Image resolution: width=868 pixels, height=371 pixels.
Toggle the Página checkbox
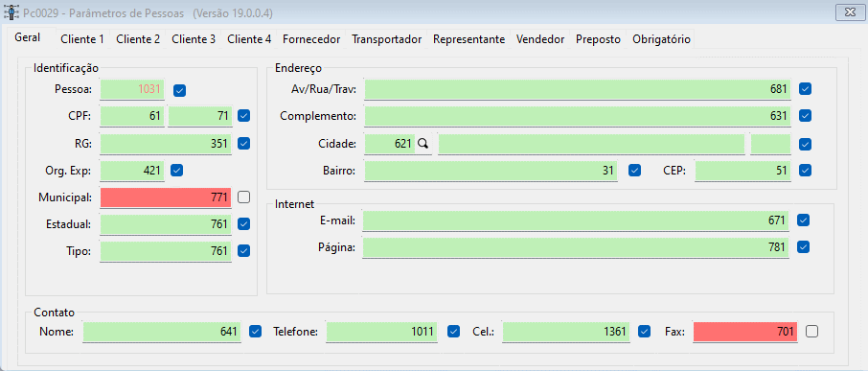point(803,246)
